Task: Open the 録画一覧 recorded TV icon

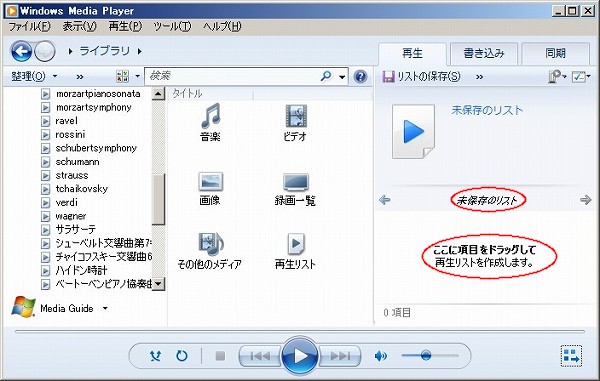Action: [295, 189]
